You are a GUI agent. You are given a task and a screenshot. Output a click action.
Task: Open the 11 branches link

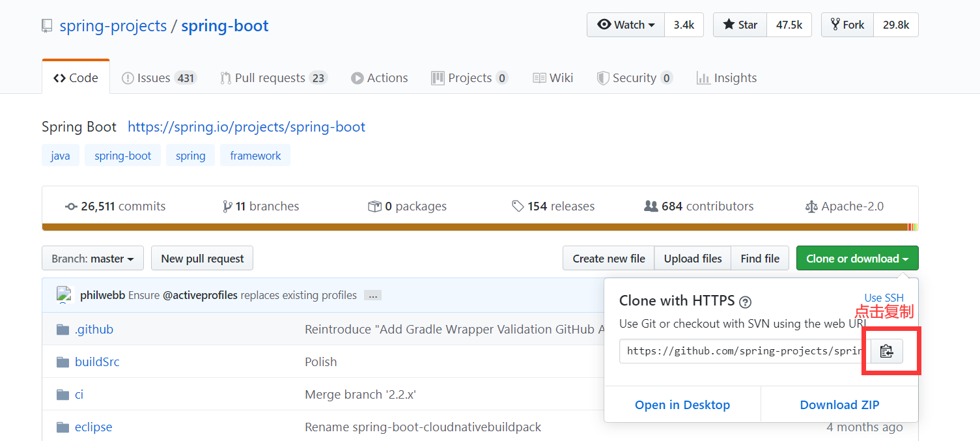261,206
